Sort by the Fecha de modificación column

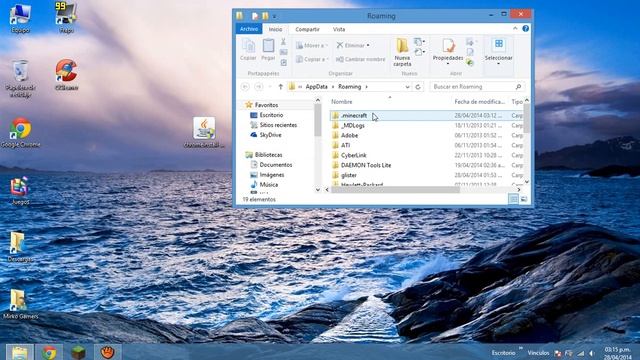point(480,102)
